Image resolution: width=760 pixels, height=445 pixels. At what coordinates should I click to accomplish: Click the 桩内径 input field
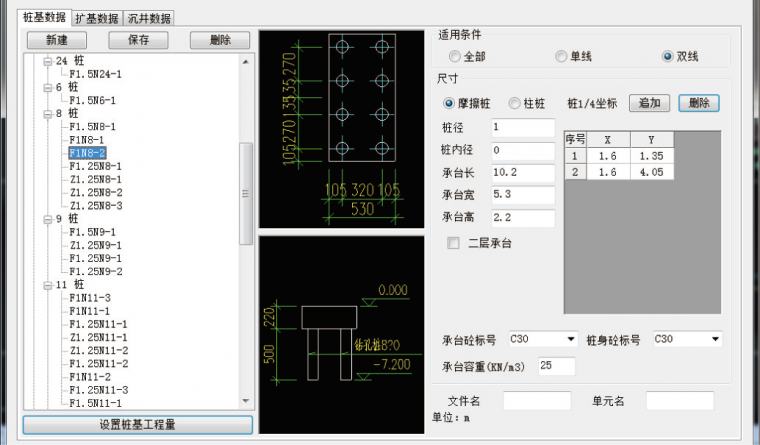pos(523,151)
